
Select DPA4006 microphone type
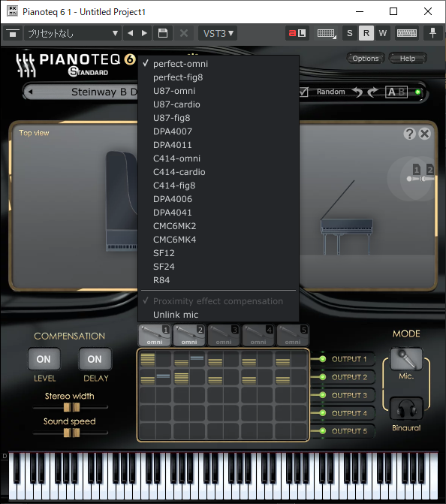point(218,199)
